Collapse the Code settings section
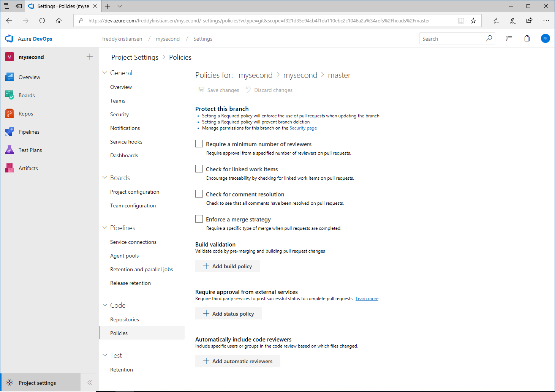Image resolution: width=555 pixels, height=392 pixels. pos(105,305)
